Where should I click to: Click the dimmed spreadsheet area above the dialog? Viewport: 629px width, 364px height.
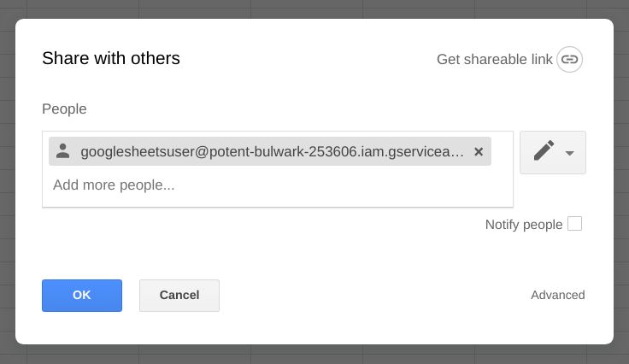(314, 9)
